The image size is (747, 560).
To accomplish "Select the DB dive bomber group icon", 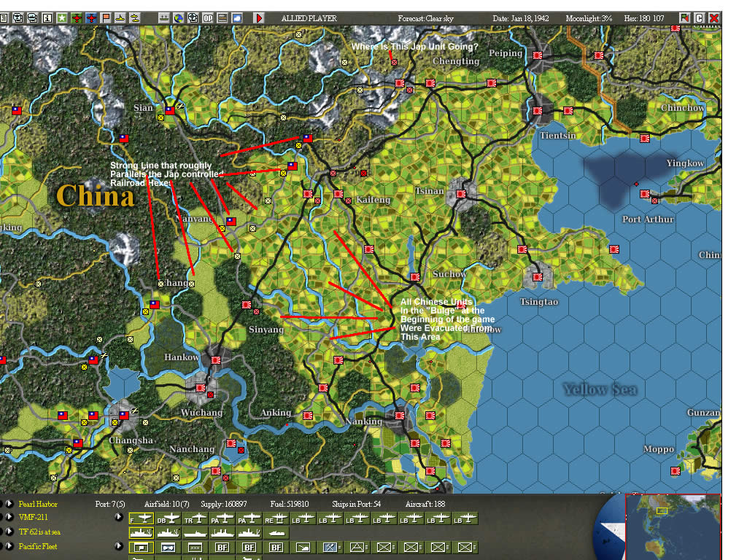I will click(x=169, y=518).
